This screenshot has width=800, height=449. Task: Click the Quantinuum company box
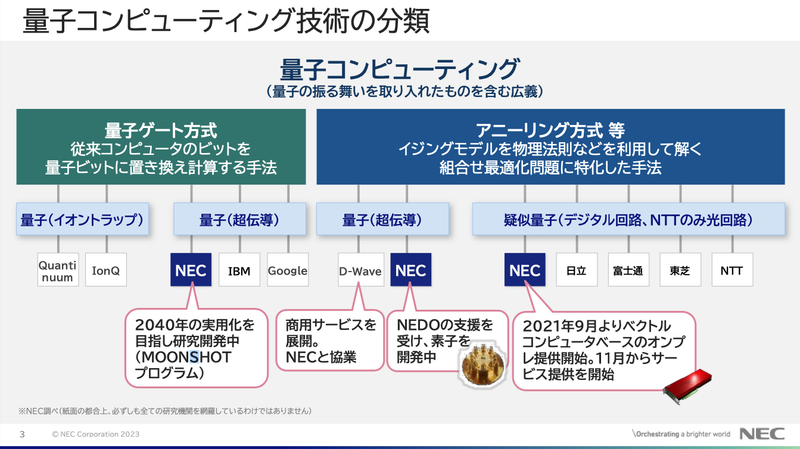[57, 270]
